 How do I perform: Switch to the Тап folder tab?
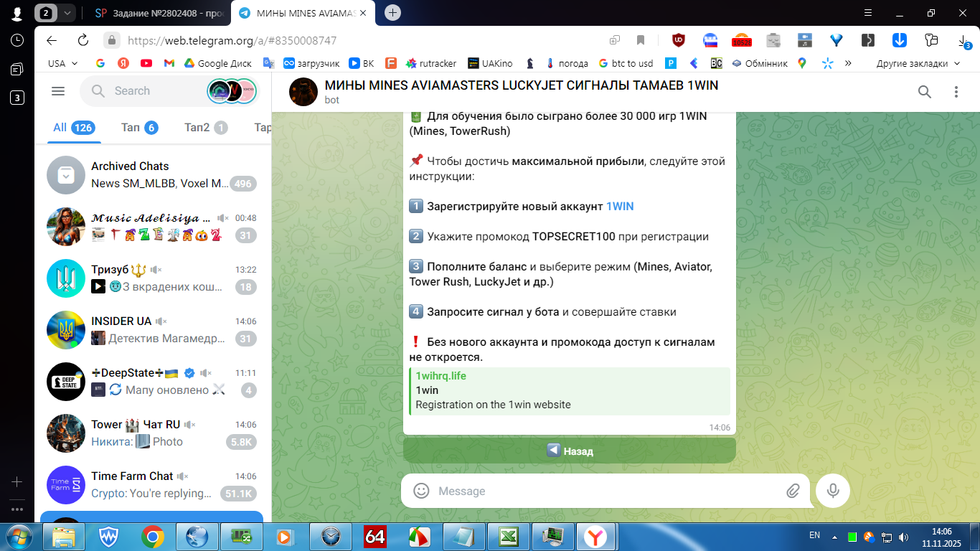pyautogui.click(x=139, y=128)
